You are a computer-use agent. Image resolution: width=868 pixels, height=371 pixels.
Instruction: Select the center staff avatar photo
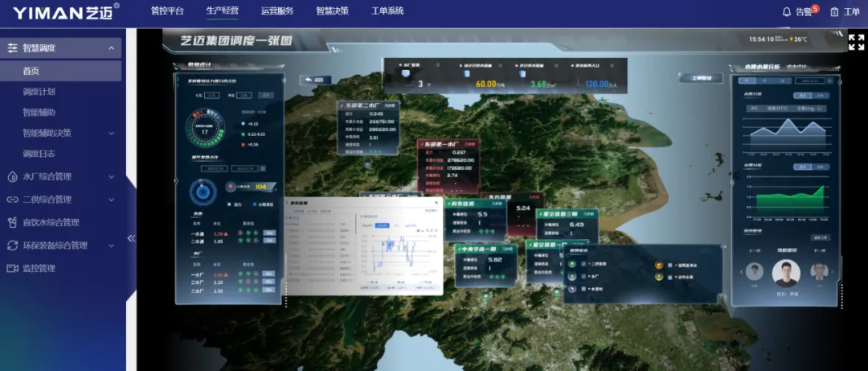[786, 272]
